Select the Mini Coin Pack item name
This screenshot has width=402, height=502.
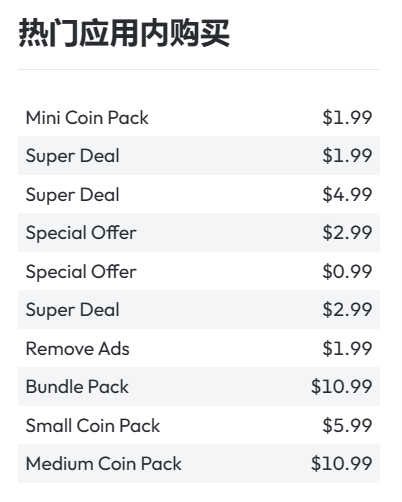tap(87, 118)
